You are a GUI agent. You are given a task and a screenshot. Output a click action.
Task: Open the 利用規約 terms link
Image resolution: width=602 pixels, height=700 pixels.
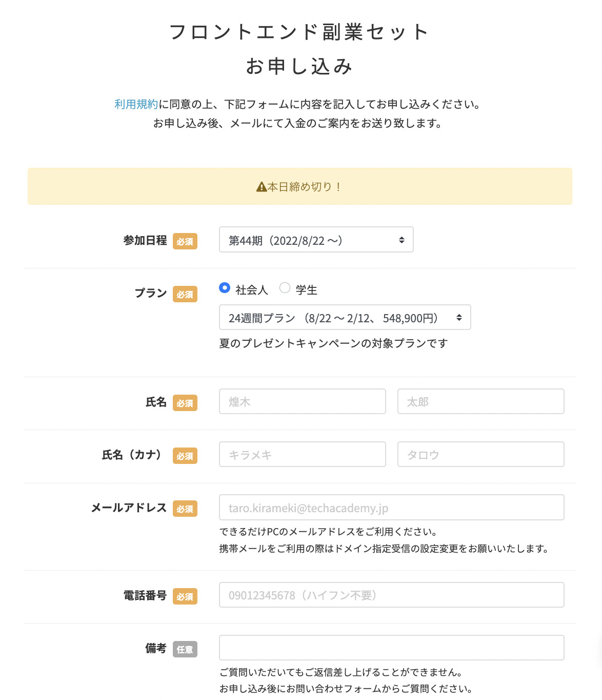tap(136, 104)
